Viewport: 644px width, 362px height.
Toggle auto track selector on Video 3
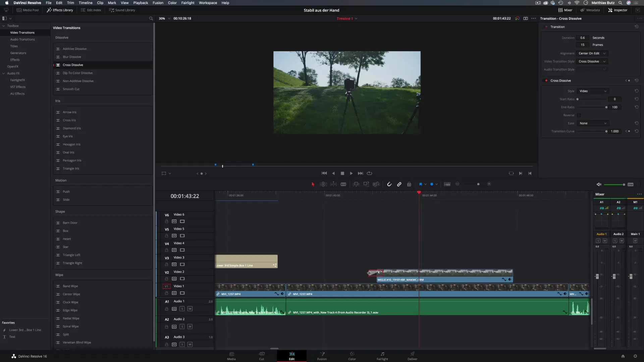pyautogui.click(x=174, y=264)
